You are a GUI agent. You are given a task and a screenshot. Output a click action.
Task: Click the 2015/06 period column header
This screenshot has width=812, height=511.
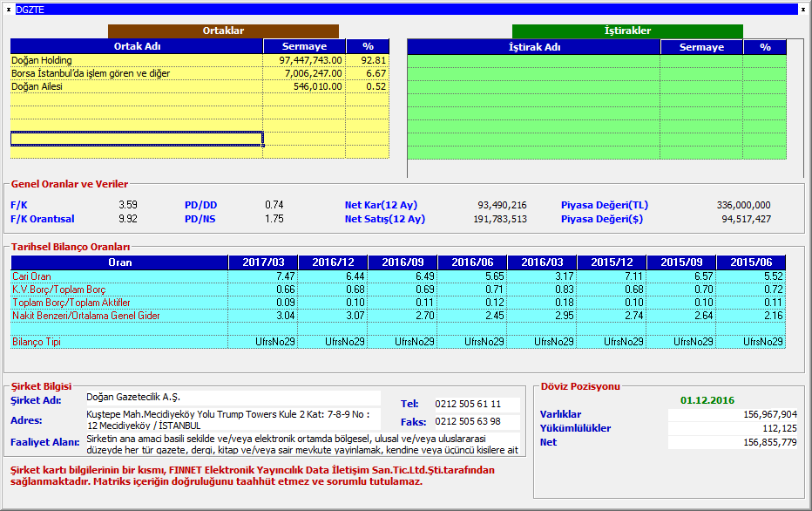(x=751, y=262)
